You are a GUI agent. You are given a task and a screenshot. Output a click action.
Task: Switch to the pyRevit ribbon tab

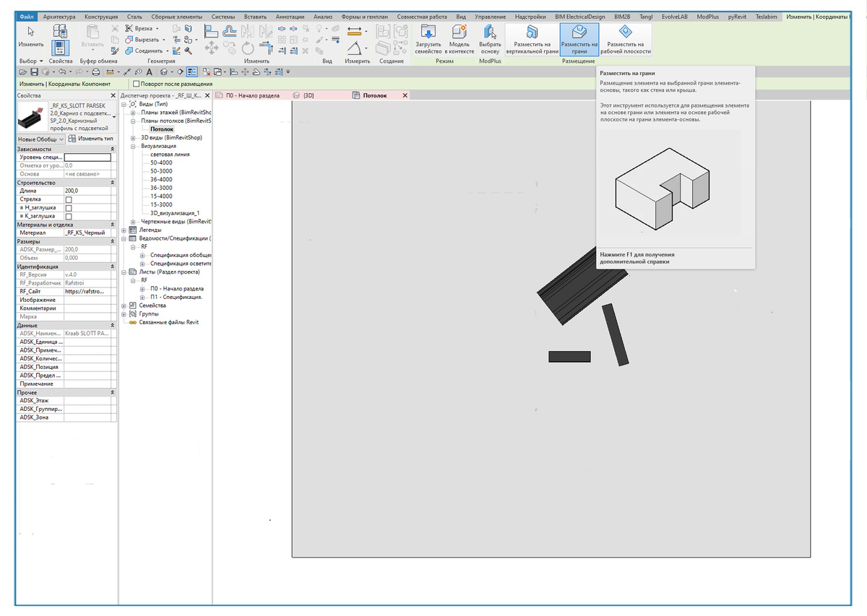coord(737,16)
